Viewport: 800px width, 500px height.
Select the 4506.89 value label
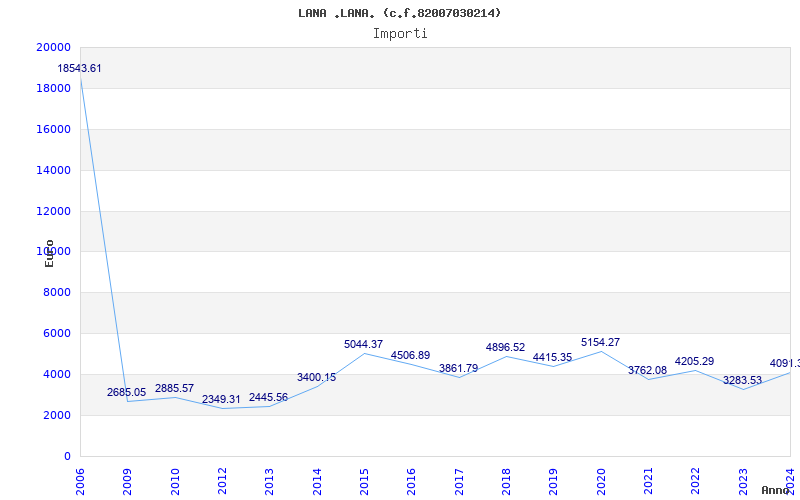click(410, 355)
